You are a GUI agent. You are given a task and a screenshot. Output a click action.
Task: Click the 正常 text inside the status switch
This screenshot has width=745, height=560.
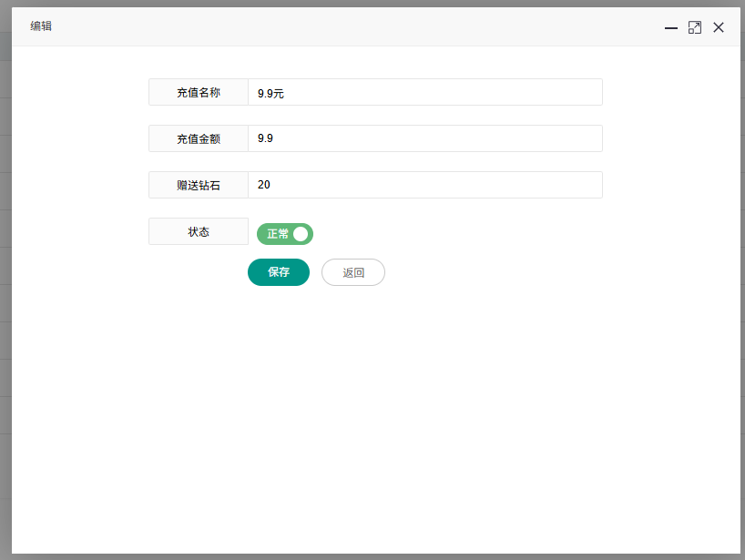click(x=277, y=234)
